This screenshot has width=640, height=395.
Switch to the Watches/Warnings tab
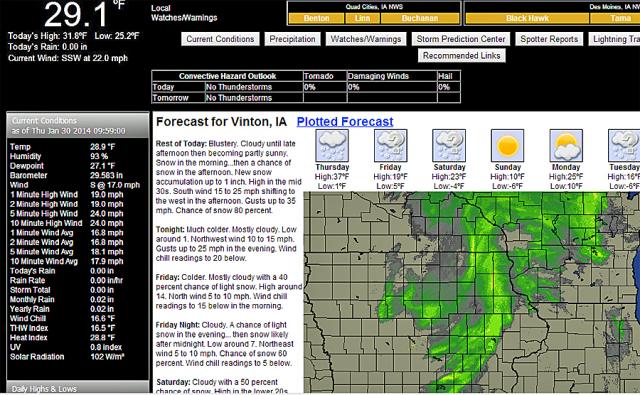[x=366, y=39]
